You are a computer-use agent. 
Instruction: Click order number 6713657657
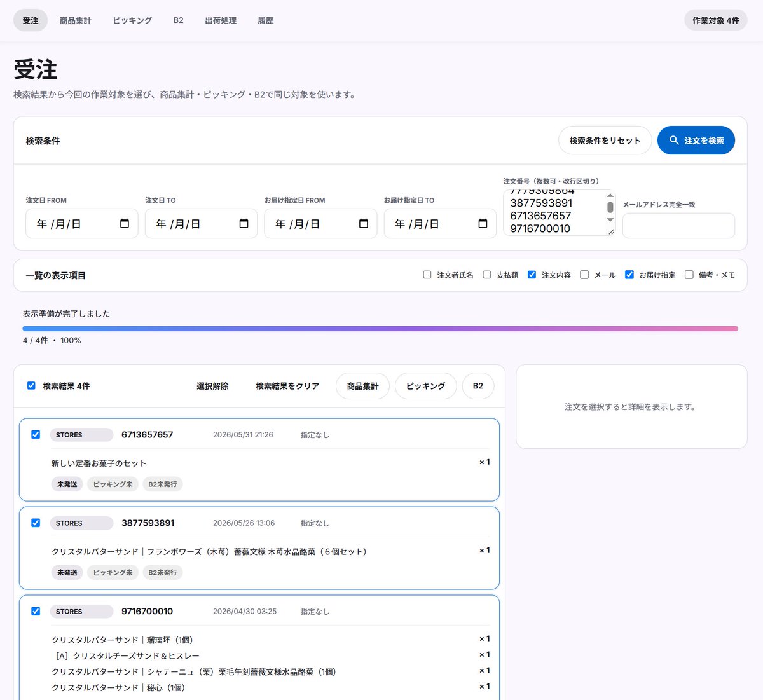click(147, 435)
